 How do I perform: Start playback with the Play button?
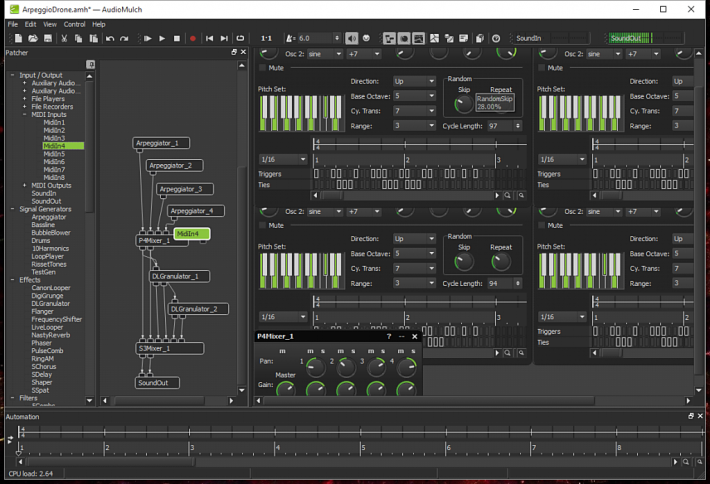tap(162, 38)
